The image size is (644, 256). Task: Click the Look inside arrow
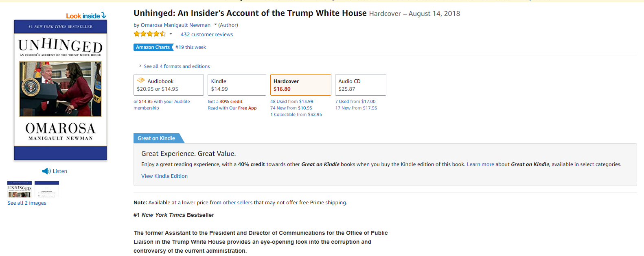(104, 15)
